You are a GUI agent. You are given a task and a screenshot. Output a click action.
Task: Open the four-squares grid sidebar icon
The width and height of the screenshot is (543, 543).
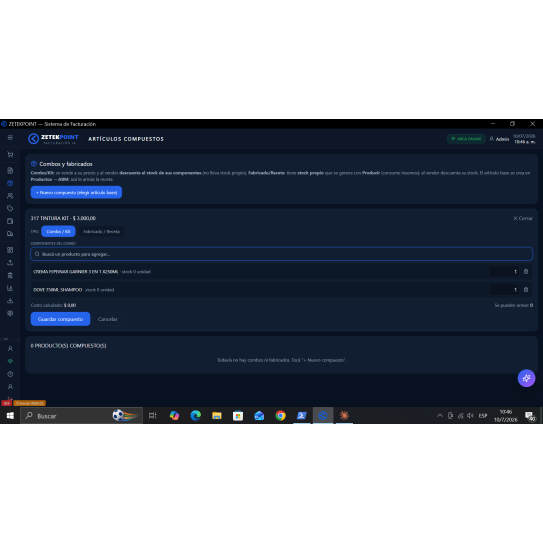[10, 250]
